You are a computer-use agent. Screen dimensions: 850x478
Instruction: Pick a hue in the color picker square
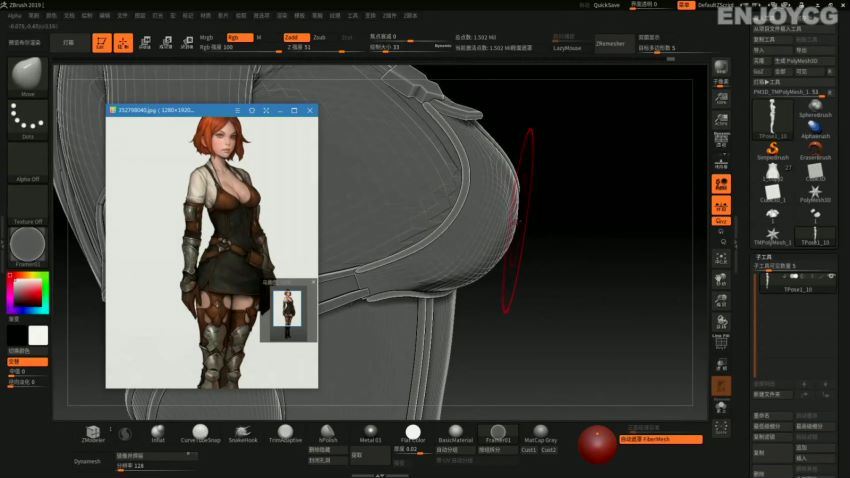(x=27, y=292)
